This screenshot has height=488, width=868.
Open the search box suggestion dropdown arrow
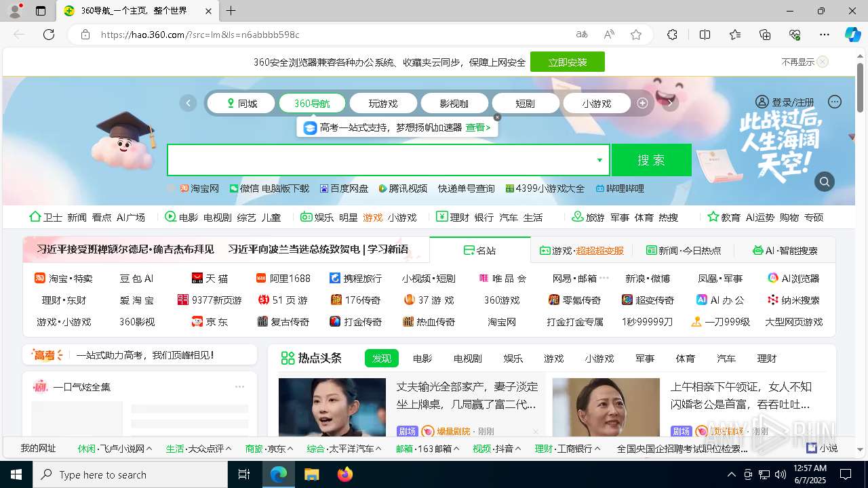(599, 160)
